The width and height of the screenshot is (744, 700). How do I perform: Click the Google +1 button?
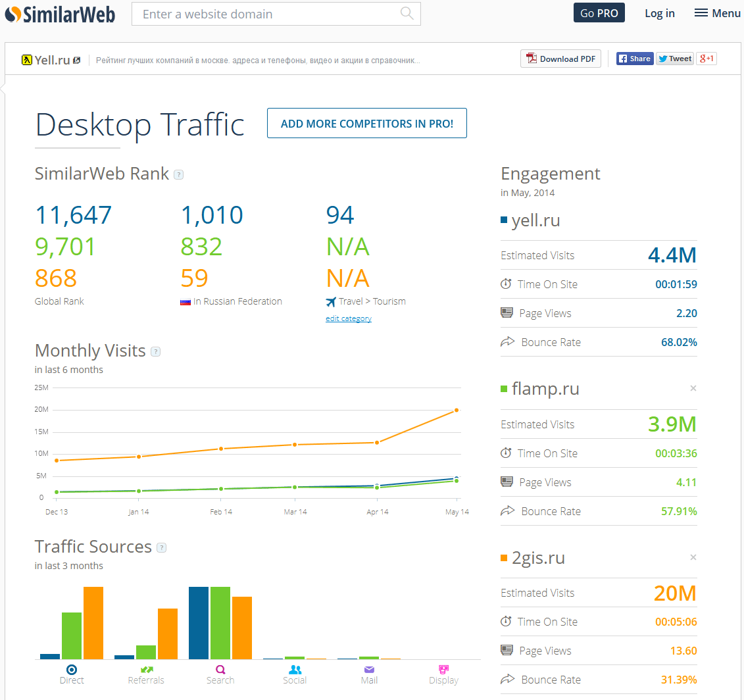[707, 59]
